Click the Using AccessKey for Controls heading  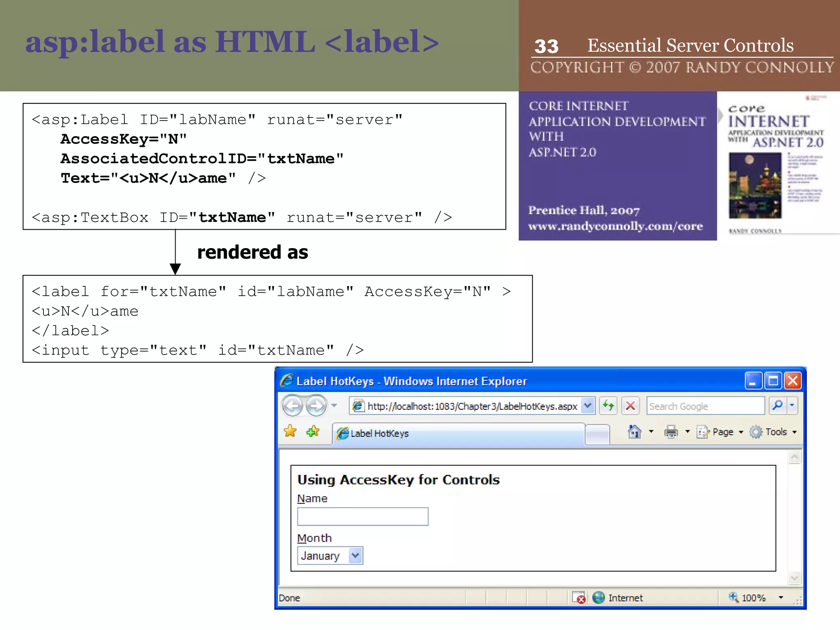[398, 479]
